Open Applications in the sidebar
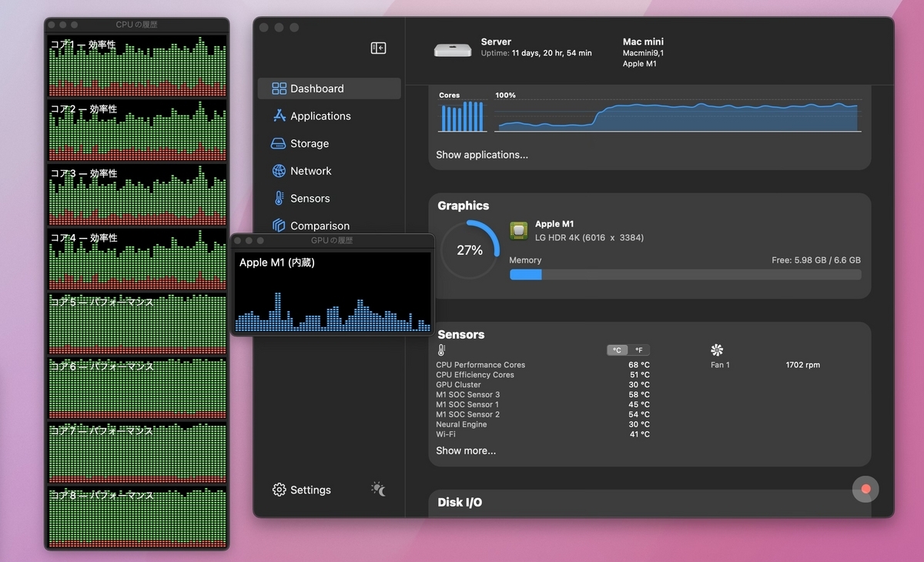Viewport: 924px width, 562px height. (x=330, y=116)
